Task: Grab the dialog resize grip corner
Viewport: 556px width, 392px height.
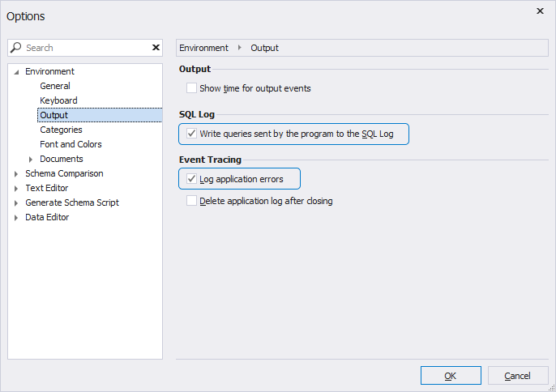Action: 551,388
